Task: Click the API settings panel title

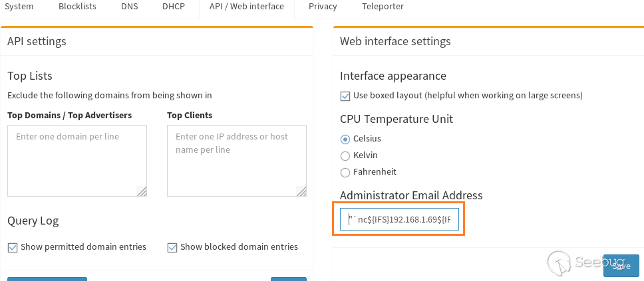Action: point(37,41)
